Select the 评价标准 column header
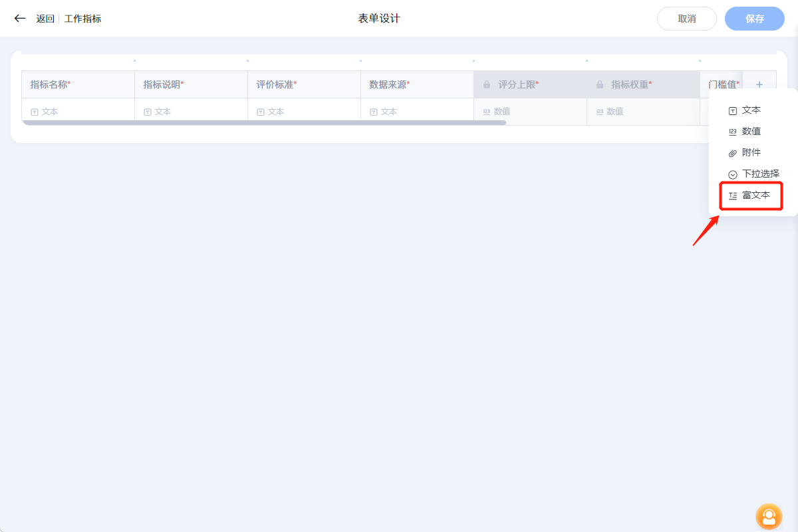Screen dimensions: 798x532 pos(277,84)
